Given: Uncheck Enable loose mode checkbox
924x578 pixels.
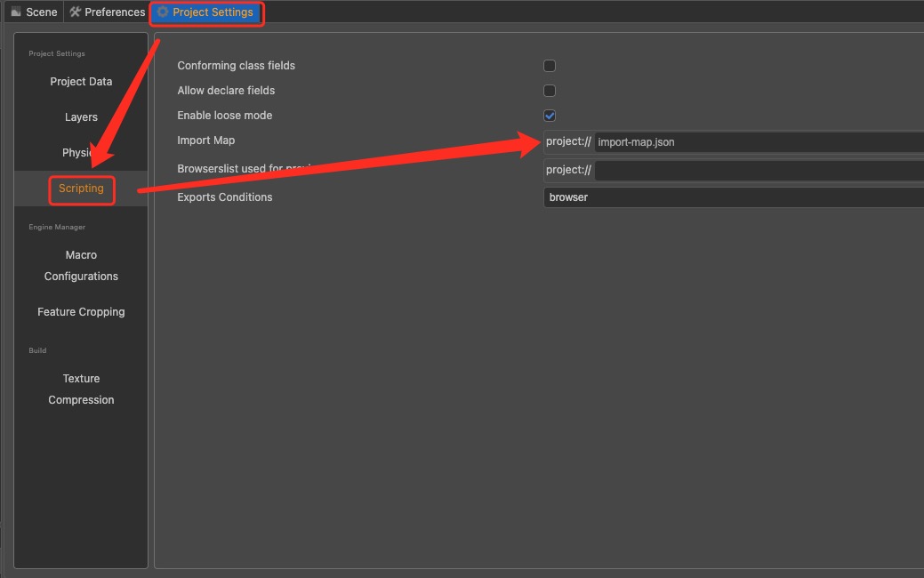Looking at the screenshot, I should coord(550,116).
